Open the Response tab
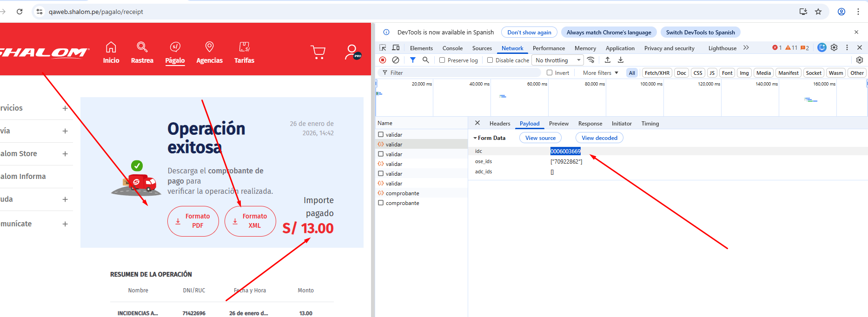 (x=590, y=124)
